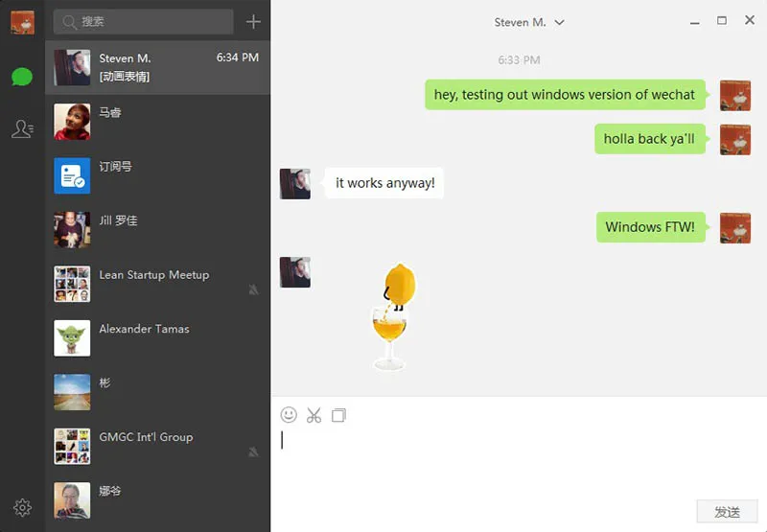Open the 彬 conversation

(x=157, y=392)
